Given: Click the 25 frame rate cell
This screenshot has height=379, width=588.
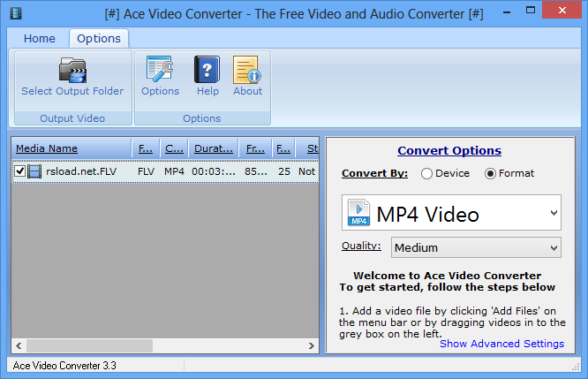Looking at the screenshot, I should tap(284, 171).
